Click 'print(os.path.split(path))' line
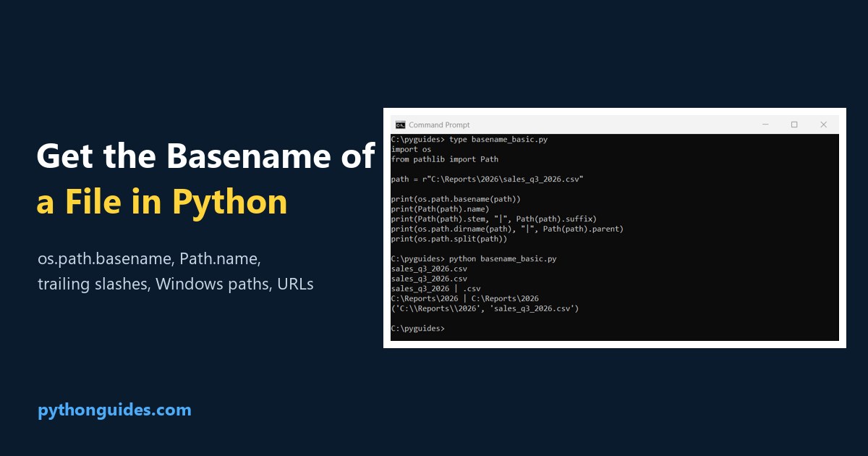Image resolution: width=868 pixels, height=456 pixels. tap(449, 238)
